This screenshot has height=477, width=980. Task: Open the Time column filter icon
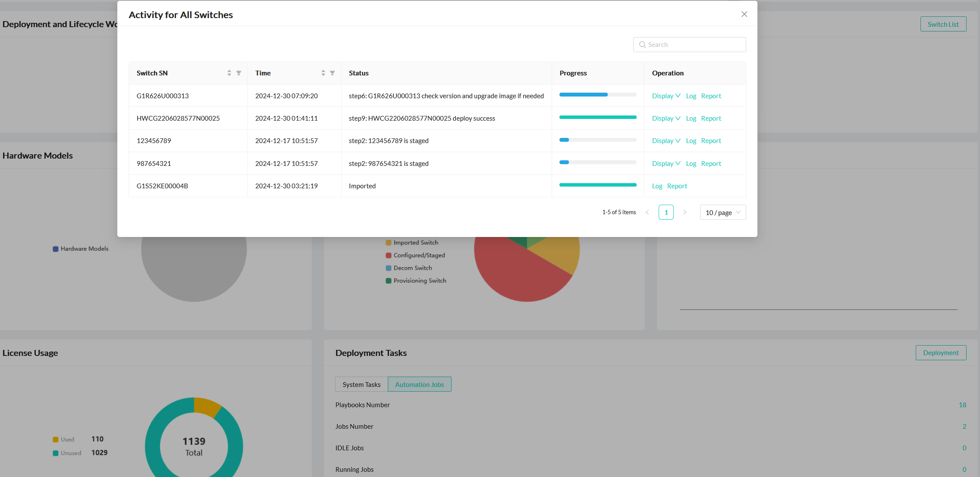(x=332, y=73)
